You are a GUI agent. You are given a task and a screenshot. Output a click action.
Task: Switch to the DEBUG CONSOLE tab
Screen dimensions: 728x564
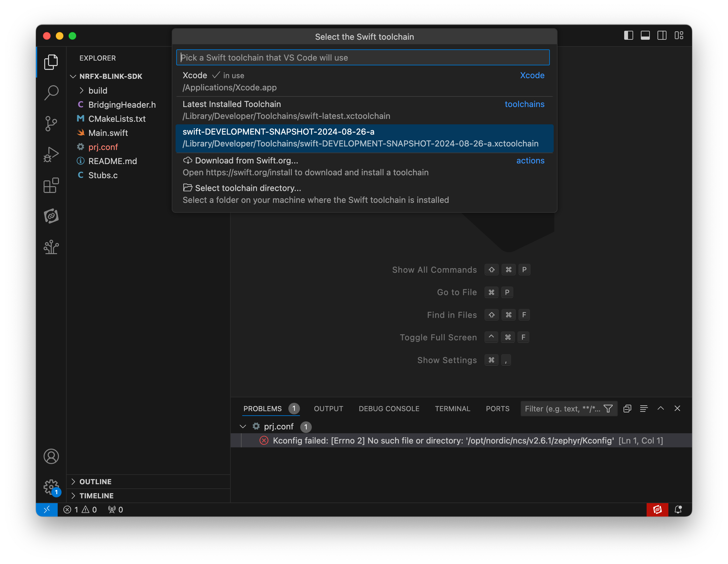tap(389, 409)
